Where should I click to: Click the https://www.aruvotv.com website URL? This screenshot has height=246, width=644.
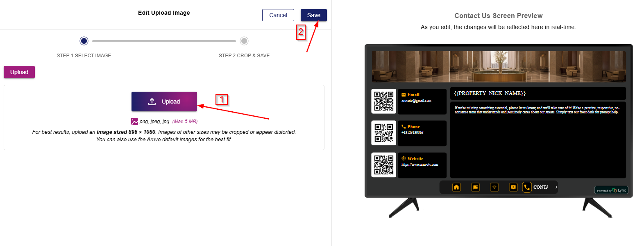(420, 165)
